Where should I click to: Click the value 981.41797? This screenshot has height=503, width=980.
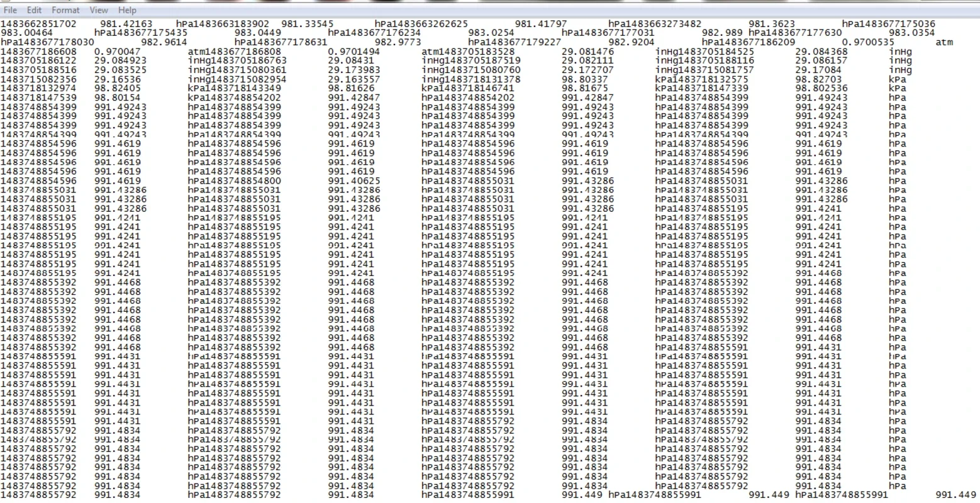tap(541, 24)
